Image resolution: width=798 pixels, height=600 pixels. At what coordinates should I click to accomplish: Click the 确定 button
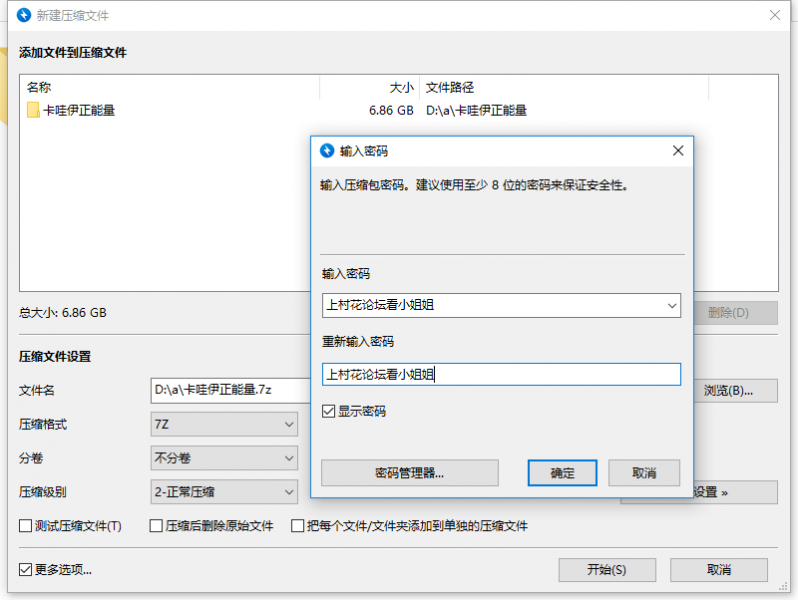tap(561, 473)
